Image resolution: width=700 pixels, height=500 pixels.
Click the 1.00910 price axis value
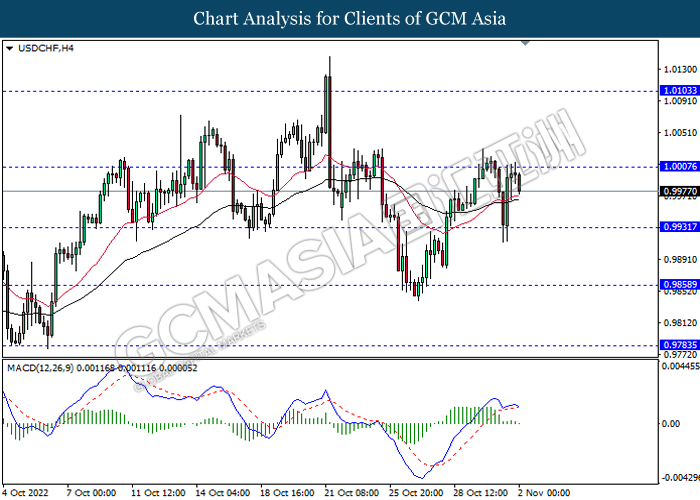[x=680, y=101]
